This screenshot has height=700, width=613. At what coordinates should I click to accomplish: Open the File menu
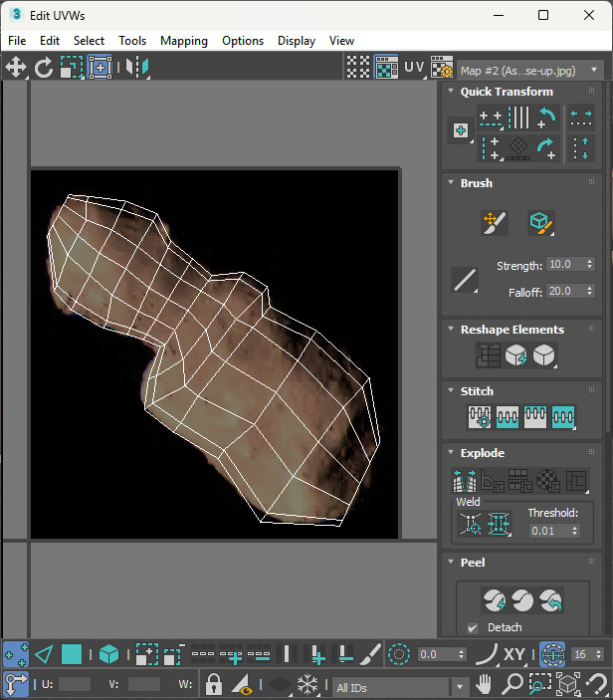tap(17, 41)
